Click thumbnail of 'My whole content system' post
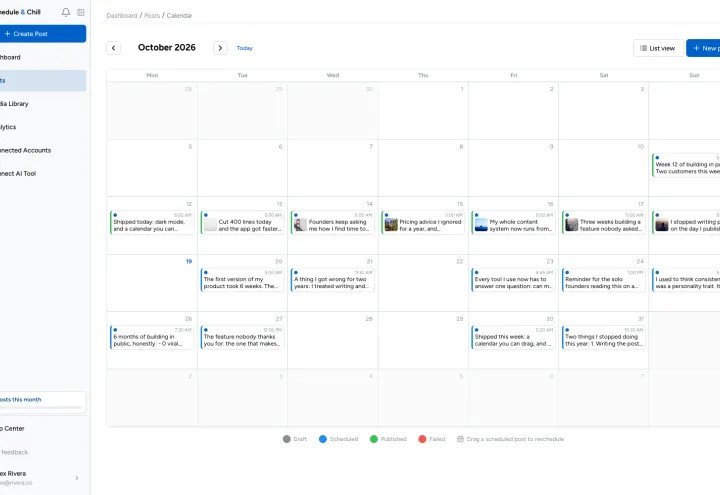Screen dimensions: 720x495 coord(481,225)
